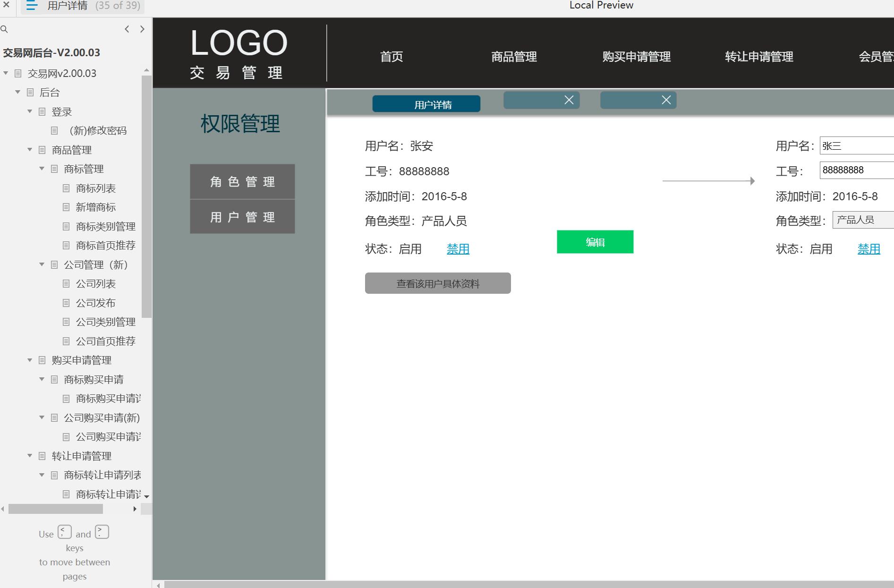Toggle the sitemap hamburger menu icon
Image resolution: width=894 pixels, height=588 pixels.
tap(32, 6)
